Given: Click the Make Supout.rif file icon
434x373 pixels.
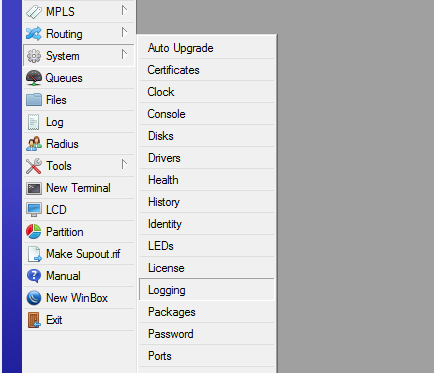Looking at the screenshot, I should click(34, 254).
